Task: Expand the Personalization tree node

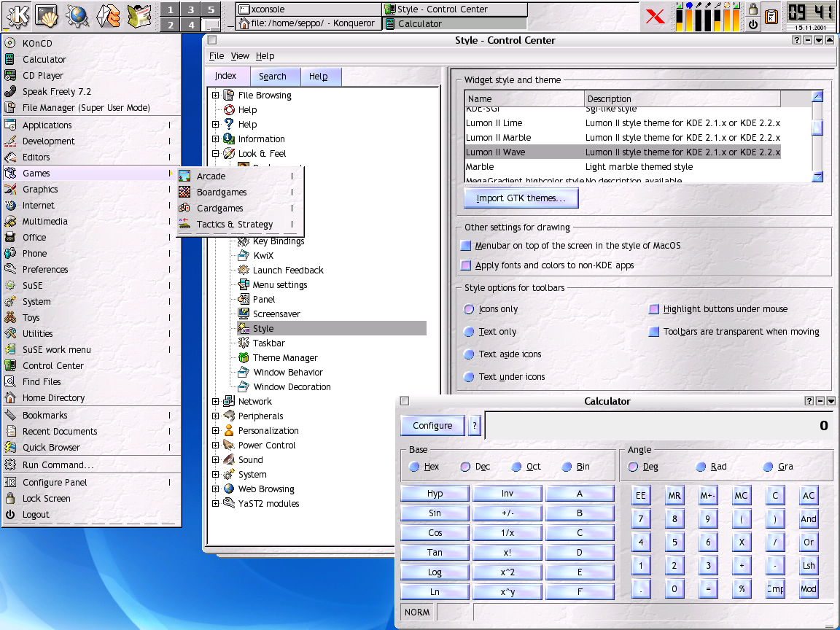Action: (x=215, y=430)
